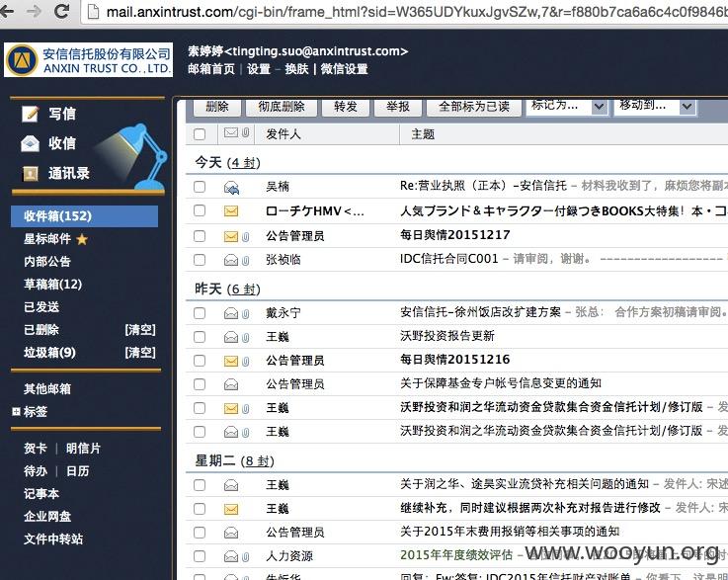728x580 pixels.
Task: Open the 收信 receive mail icon
Action: pos(31,143)
